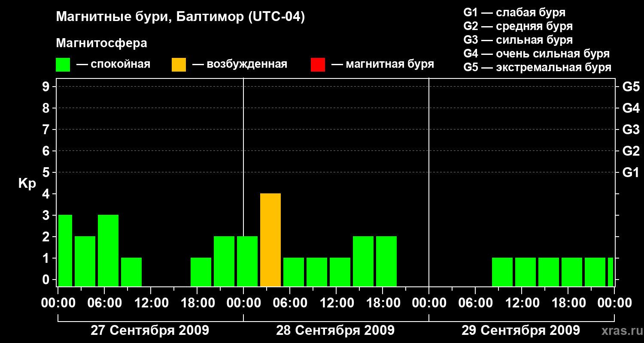Select the Kp 1 bar at 18:00 on 27 September
This screenshot has width=644, height=343.
pos(201,272)
